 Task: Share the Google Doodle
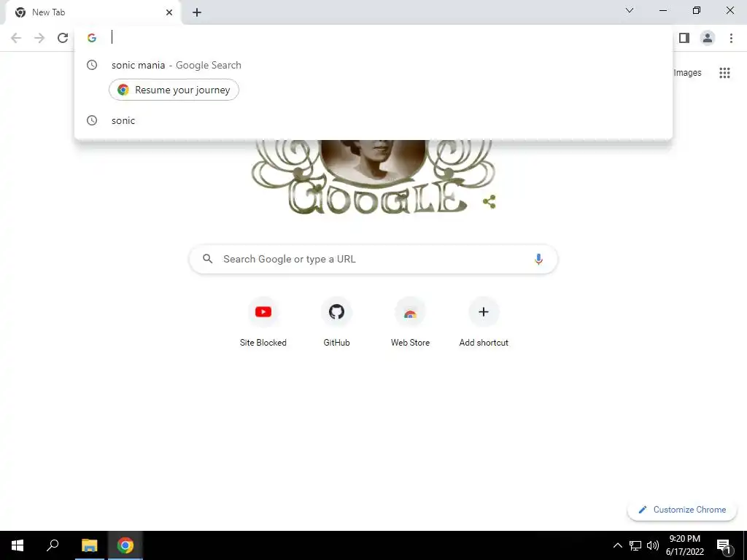[489, 202]
